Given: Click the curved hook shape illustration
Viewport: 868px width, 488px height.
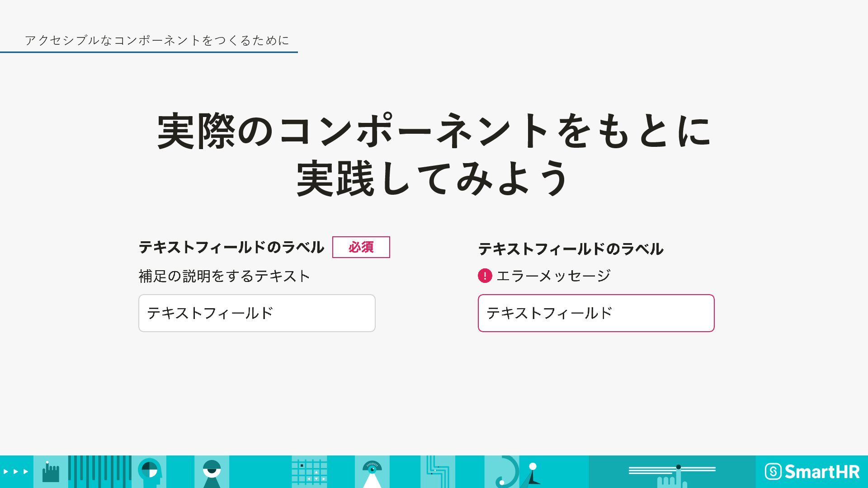Looking at the screenshot, I should pos(505,472).
